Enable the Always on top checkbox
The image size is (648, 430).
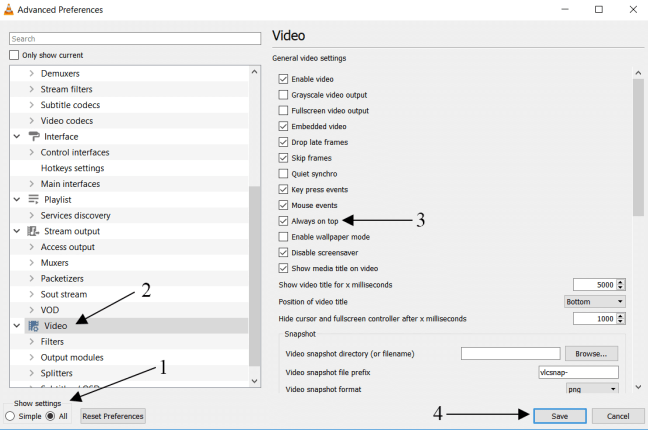point(284,221)
